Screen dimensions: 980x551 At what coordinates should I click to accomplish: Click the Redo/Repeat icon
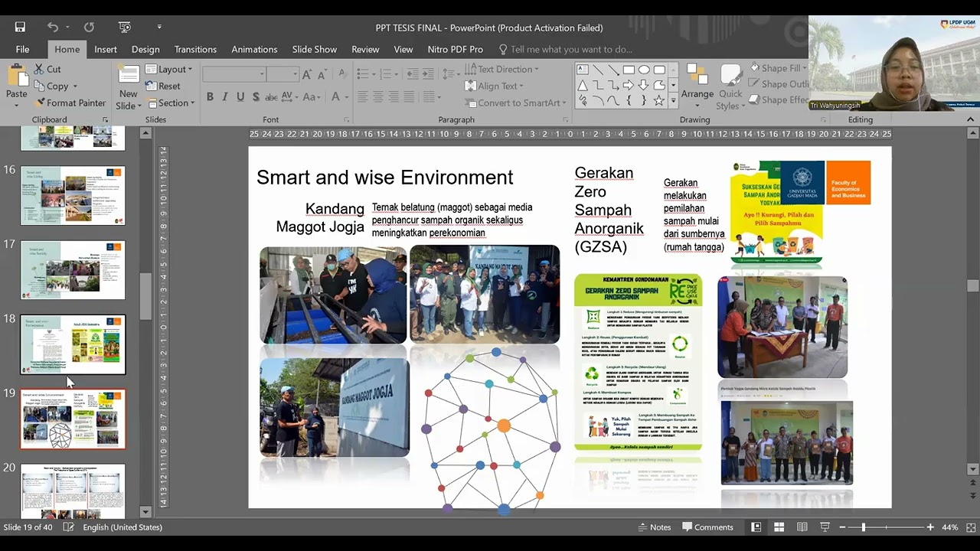[89, 27]
